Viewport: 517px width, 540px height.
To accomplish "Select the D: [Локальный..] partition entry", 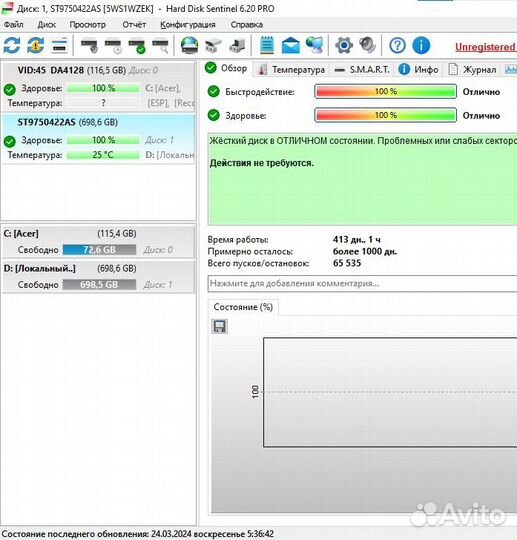I will (99, 277).
